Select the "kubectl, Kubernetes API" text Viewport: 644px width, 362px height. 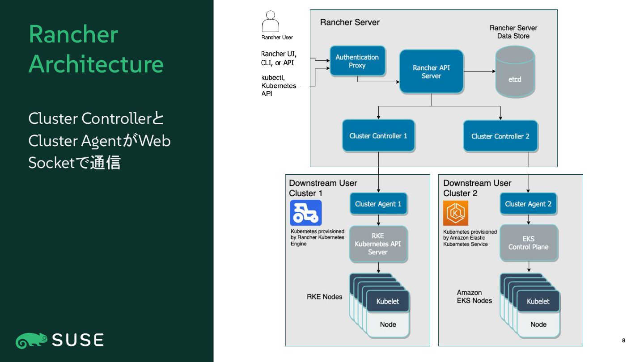pos(279,86)
